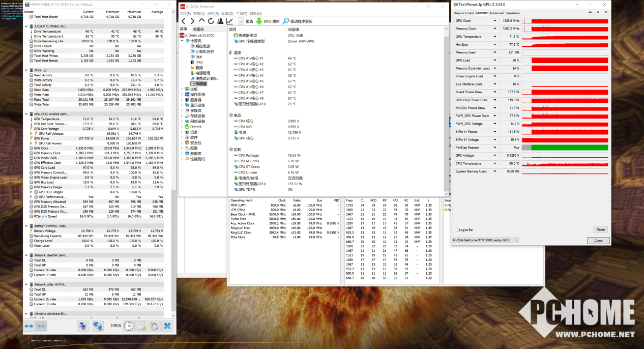644x349 pixels.
Task: Expand GPU Rail Powers in HWiNFO
Action: (x=31, y=143)
